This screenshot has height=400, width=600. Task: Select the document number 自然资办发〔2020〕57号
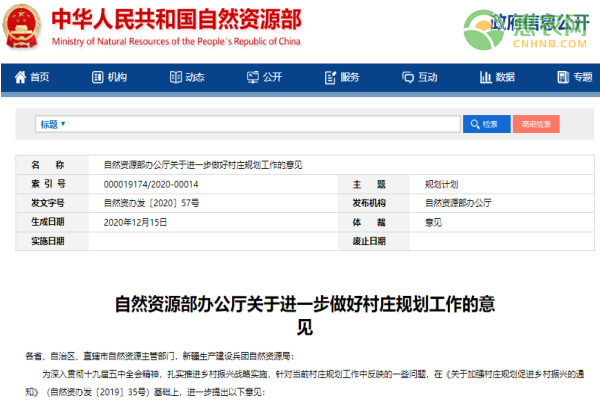coord(151,203)
